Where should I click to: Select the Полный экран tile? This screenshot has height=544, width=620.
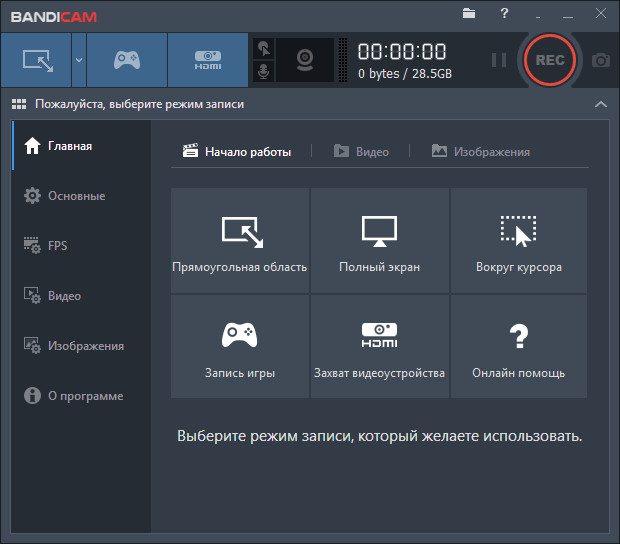[x=379, y=241]
